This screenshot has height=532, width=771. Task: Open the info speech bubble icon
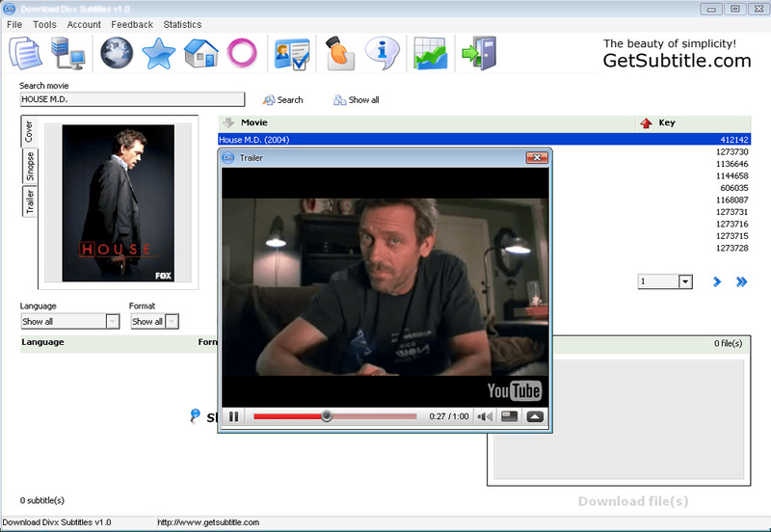tap(382, 53)
